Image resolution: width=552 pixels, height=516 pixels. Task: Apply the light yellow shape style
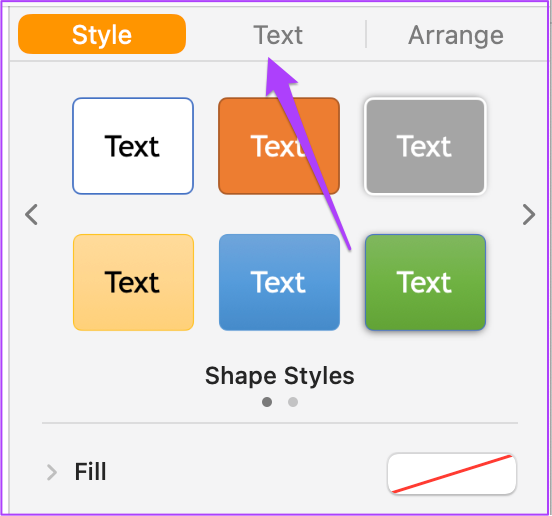pyautogui.click(x=133, y=282)
